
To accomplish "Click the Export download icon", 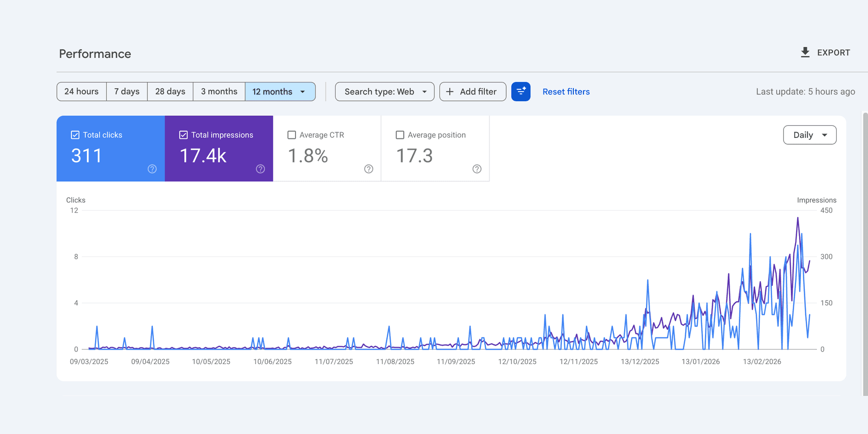I will (805, 53).
